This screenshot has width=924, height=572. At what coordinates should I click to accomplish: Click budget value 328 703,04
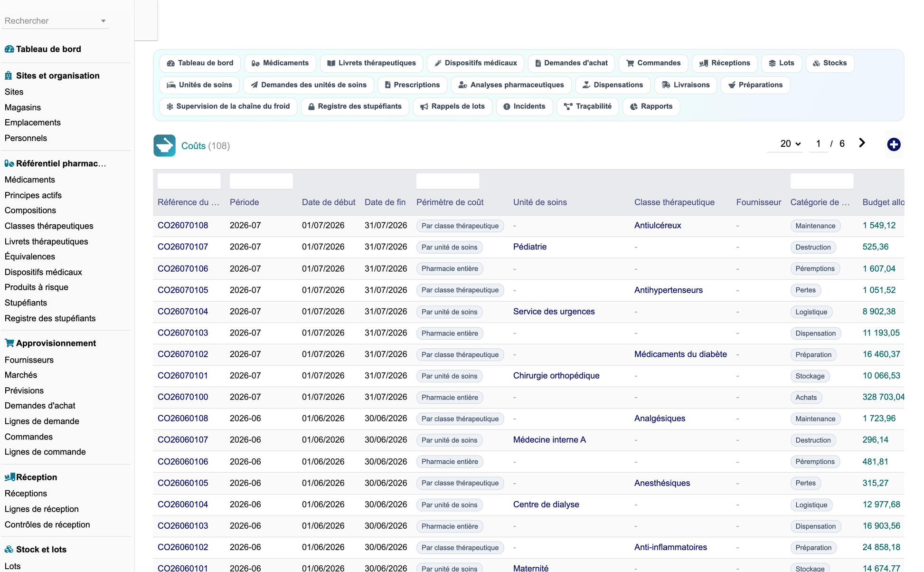[x=883, y=397]
